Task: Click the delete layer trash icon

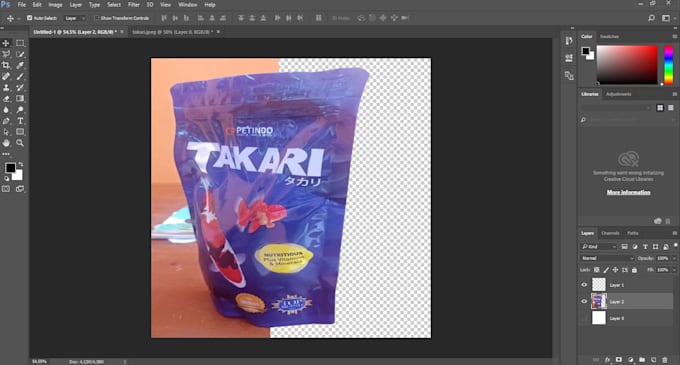Action: [x=665, y=360]
